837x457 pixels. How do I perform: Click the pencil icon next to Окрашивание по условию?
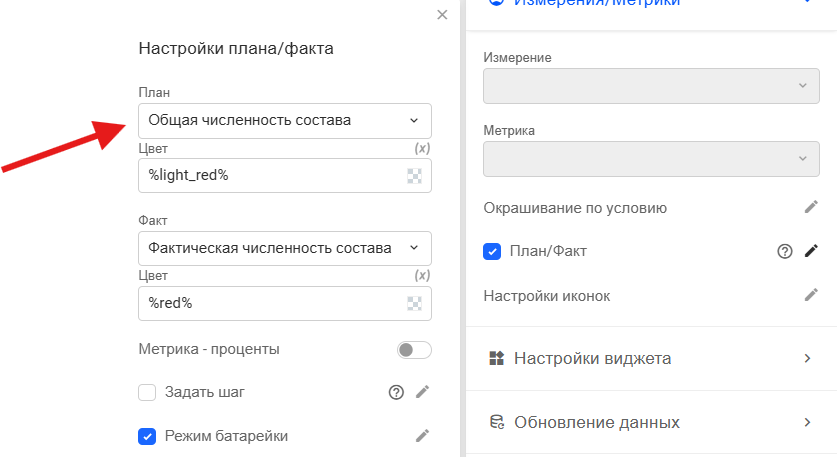pyautogui.click(x=811, y=207)
